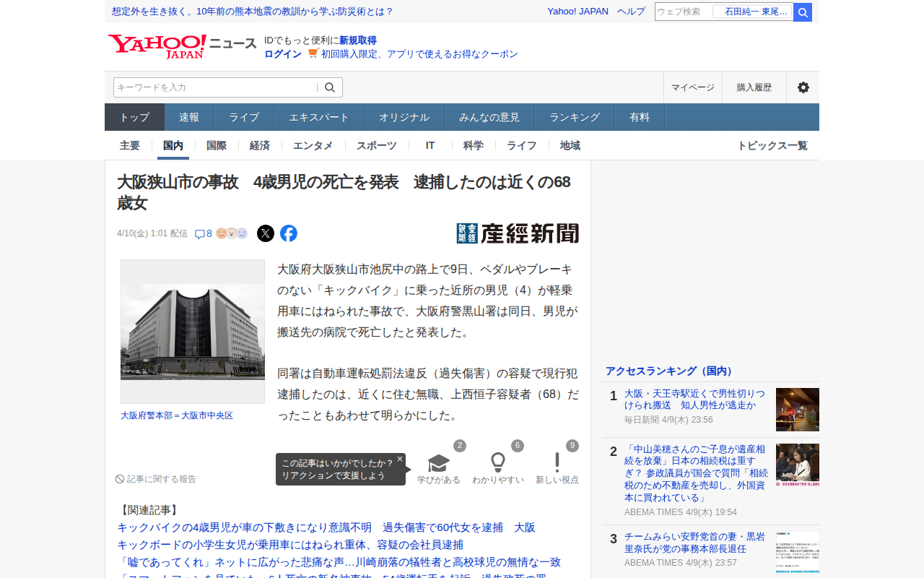Focus the キーワードを入力 search field
The height and width of the screenshot is (578, 924).
click(x=215, y=87)
